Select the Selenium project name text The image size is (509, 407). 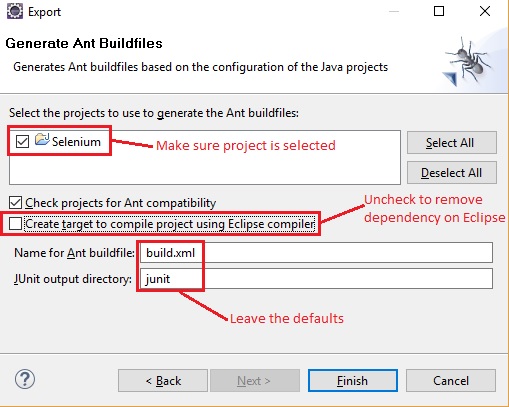[76, 142]
